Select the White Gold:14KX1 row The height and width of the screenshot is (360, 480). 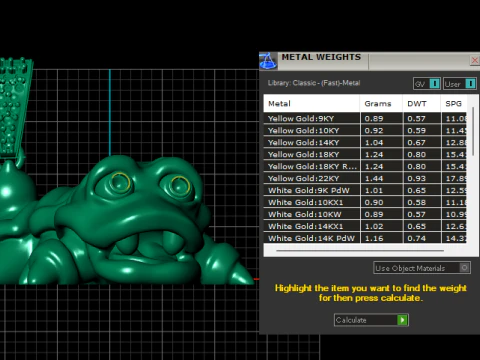pyautogui.click(x=365, y=227)
